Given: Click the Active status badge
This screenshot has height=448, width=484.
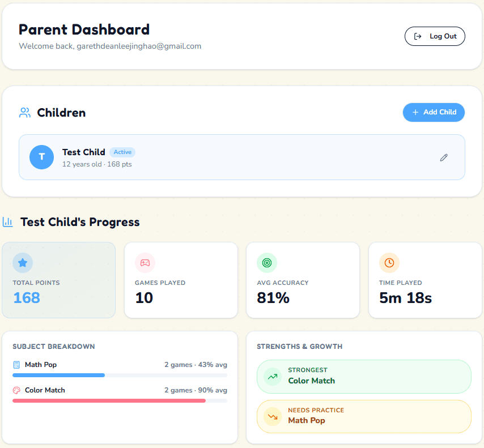Looking at the screenshot, I should [122, 152].
